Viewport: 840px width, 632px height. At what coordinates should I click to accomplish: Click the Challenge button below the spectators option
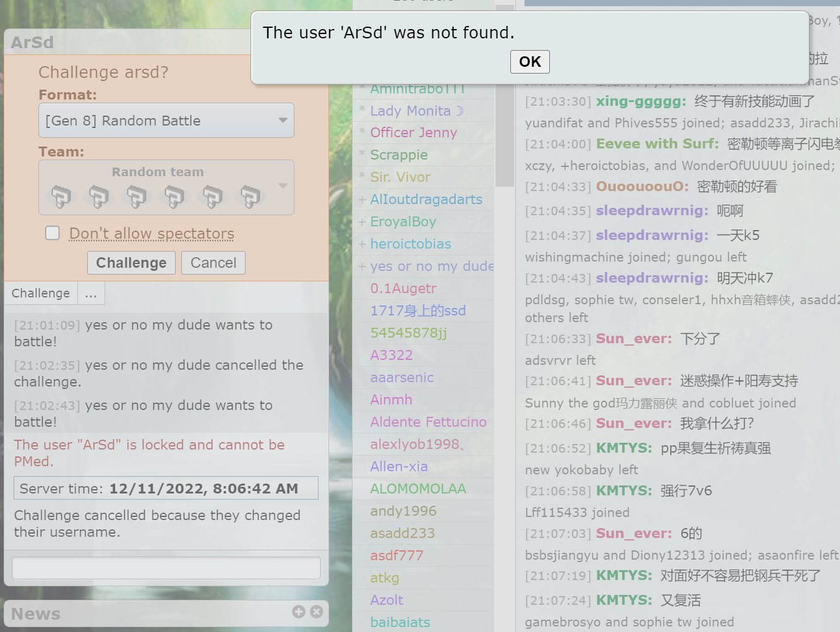(x=131, y=263)
